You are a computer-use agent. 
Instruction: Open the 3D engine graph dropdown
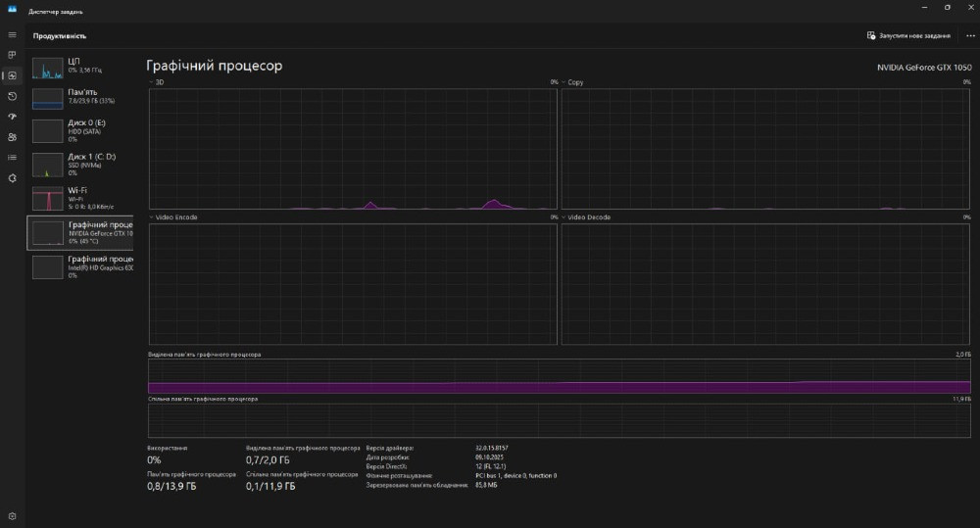(x=157, y=82)
